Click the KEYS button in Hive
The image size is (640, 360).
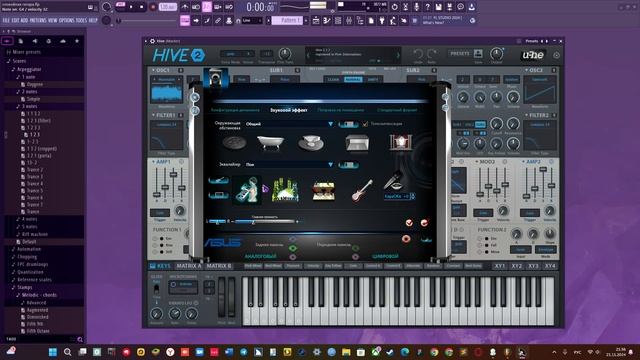160,266
